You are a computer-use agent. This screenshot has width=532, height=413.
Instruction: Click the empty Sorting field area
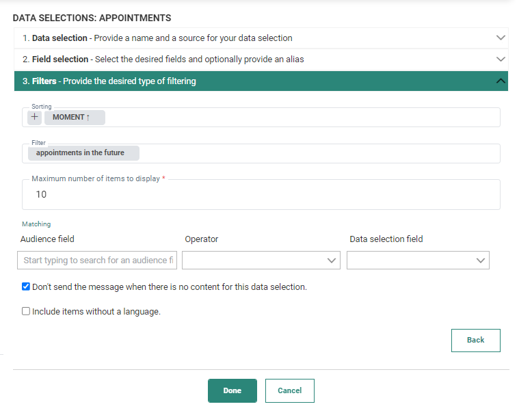point(301,118)
